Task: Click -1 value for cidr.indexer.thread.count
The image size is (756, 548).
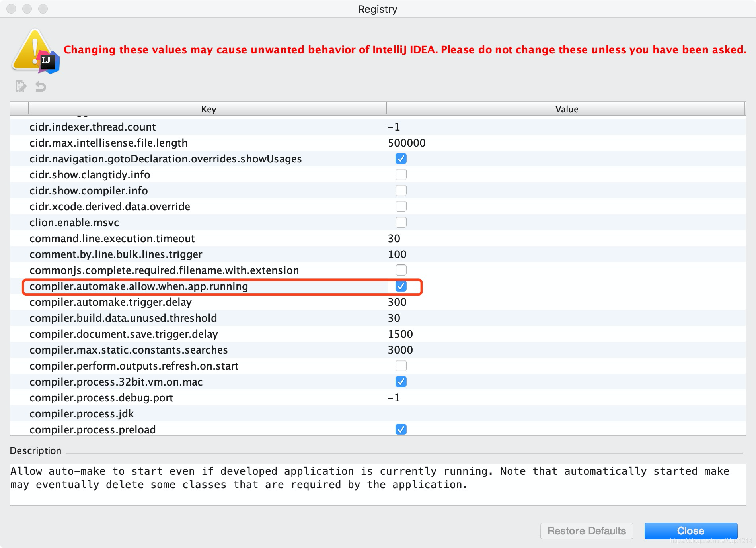Action: point(394,127)
